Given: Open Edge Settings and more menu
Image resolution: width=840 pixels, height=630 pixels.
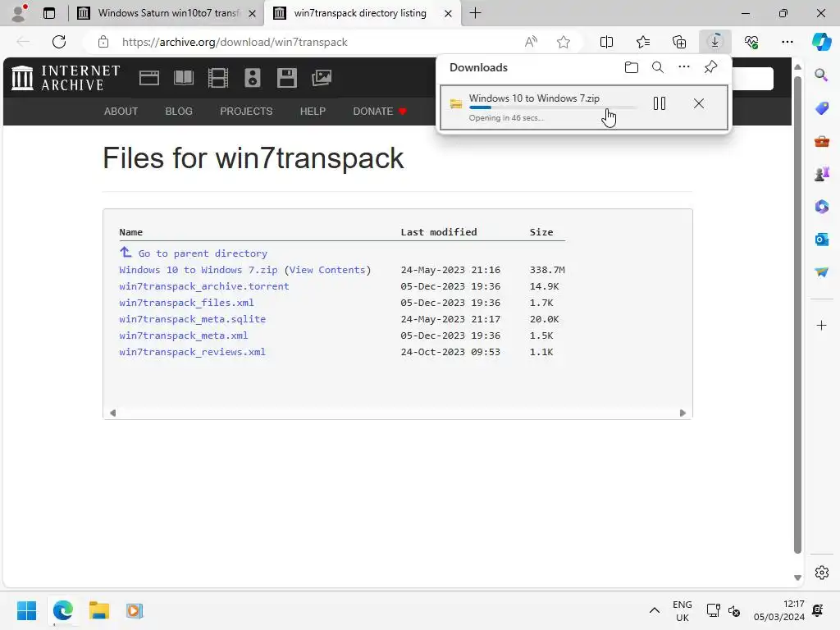Looking at the screenshot, I should click(787, 42).
